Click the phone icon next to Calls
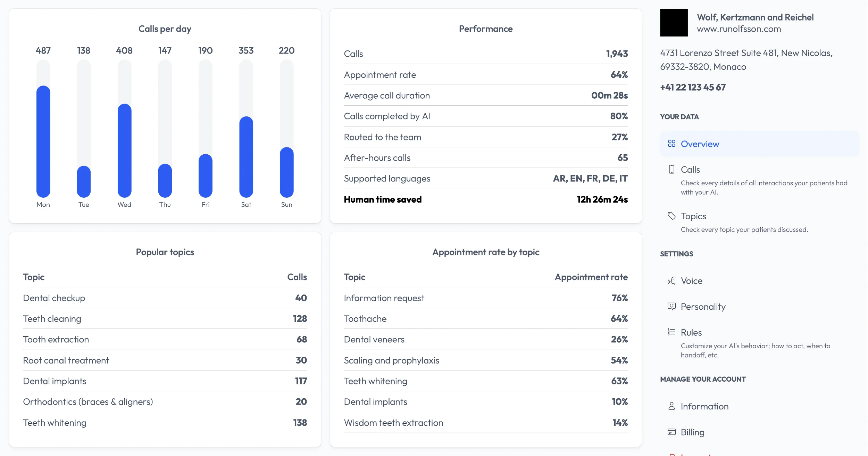This screenshot has height=456, width=868. (x=671, y=169)
